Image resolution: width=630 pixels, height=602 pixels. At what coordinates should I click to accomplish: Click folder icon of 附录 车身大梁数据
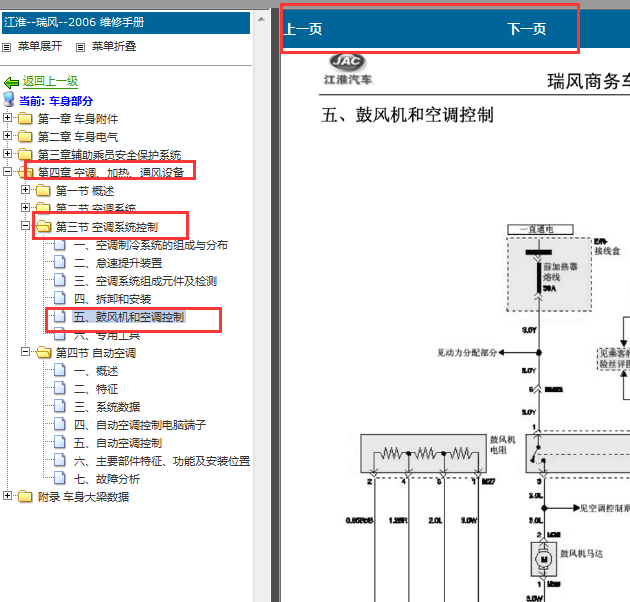(25, 497)
